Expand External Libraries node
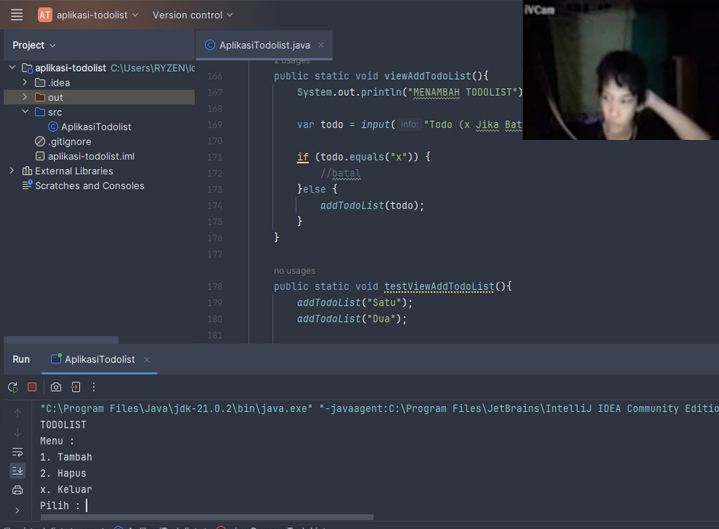The image size is (719, 529). [12, 171]
